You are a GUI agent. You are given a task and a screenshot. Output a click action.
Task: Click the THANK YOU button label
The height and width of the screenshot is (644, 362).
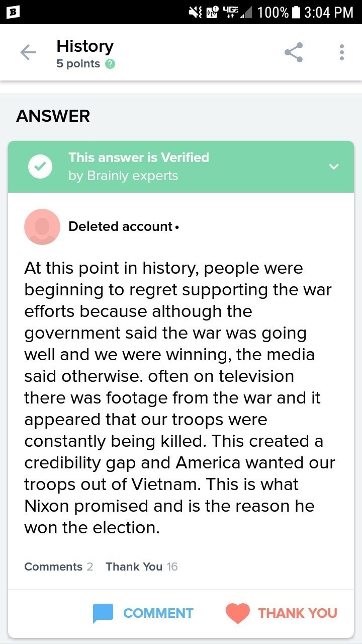pyautogui.click(x=298, y=613)
